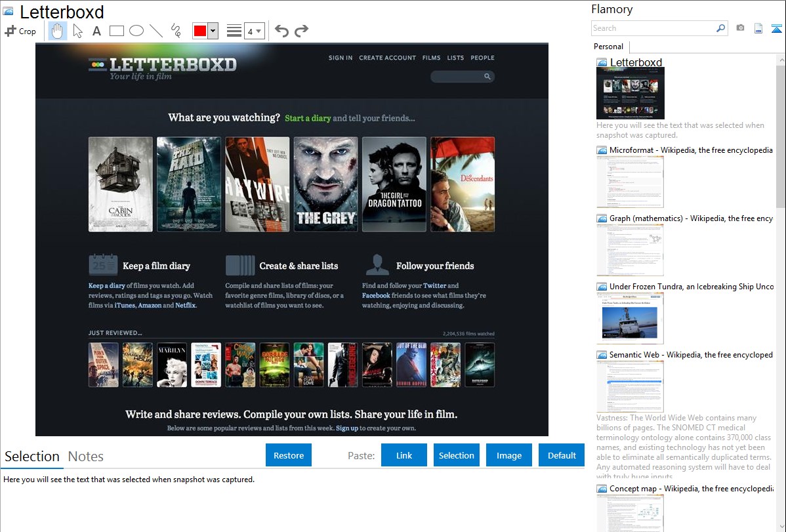Select the freehand scribble tool
The height and width of the screenshot is (532, 786).
(176, 31)
